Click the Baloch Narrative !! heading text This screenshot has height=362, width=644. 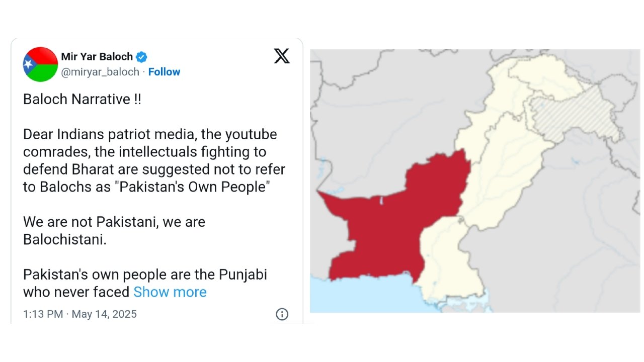click(x=82, y=99)
